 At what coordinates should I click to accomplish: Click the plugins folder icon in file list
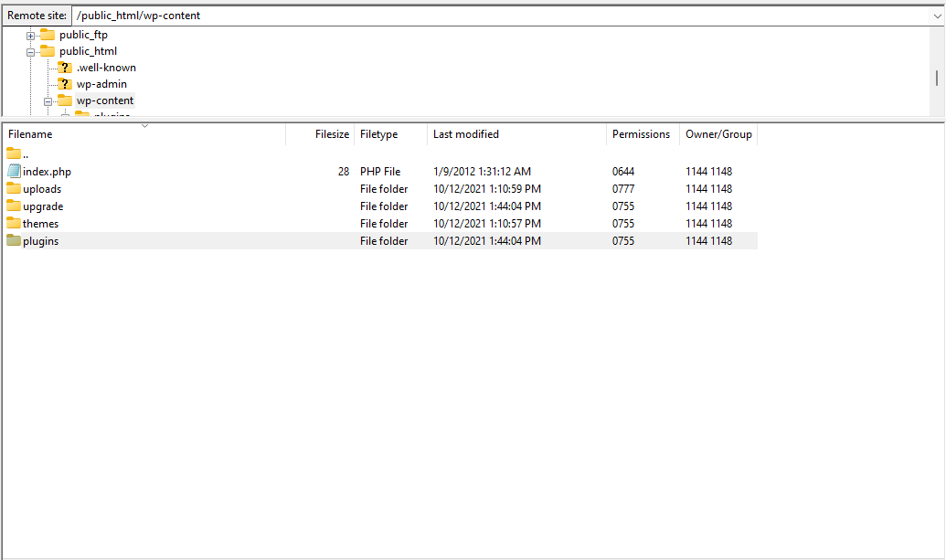tap(14, 240)
